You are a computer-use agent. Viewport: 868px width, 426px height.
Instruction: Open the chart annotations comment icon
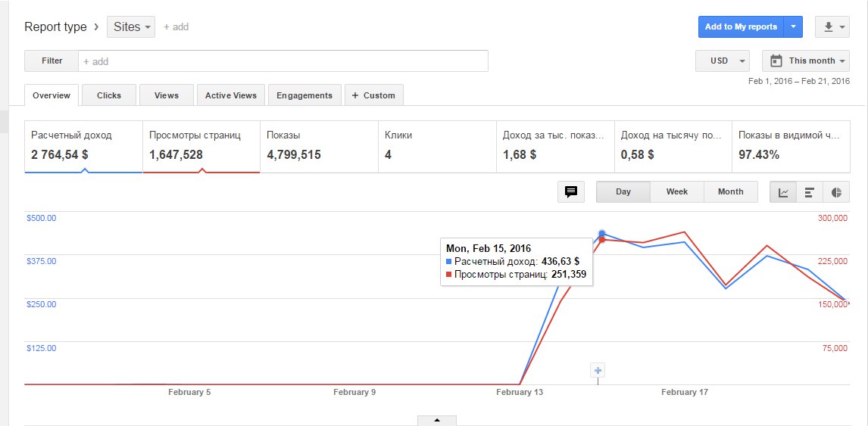571,192
